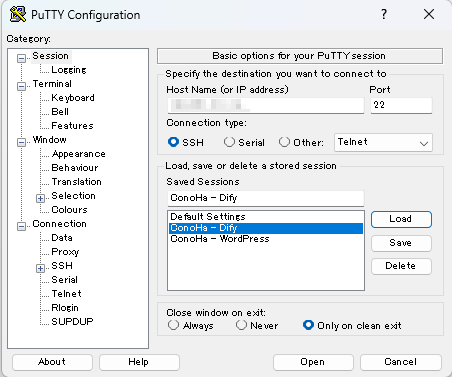The width and height of the screenshot is (452, 377).
Task: Open Keyboard settings category
Action: click(x=73, y=98)
